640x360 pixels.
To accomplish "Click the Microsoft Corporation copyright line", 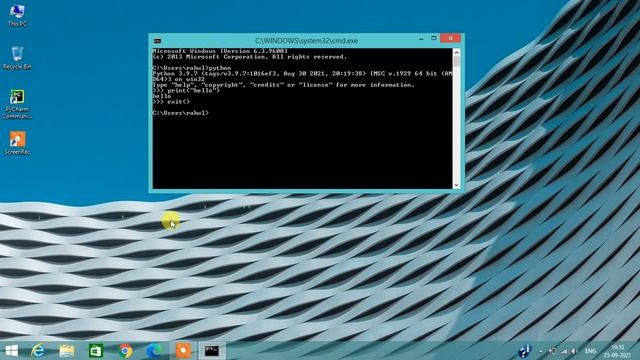I will 250,57.
